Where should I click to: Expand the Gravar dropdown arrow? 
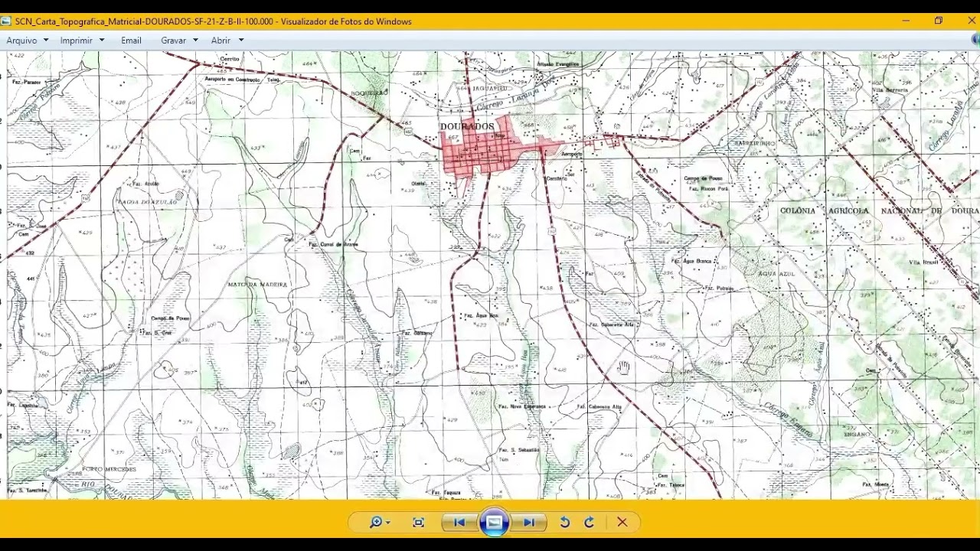[195, 41]
